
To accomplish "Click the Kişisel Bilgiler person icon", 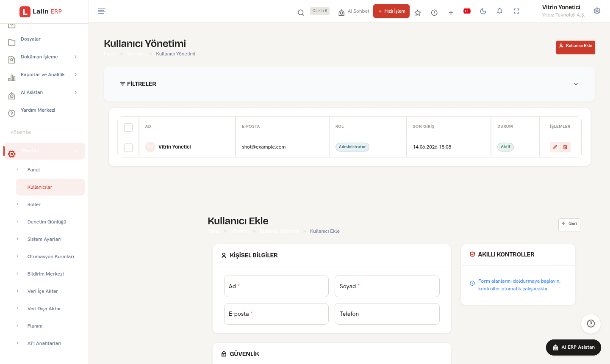I will tap(224, 255).
